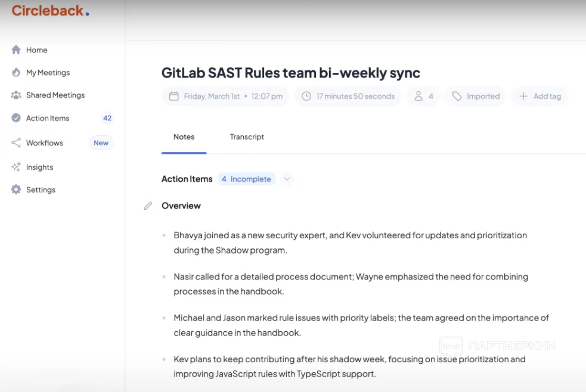
Task: Click the Insights sparkle icon
Action: pos(16,167)
